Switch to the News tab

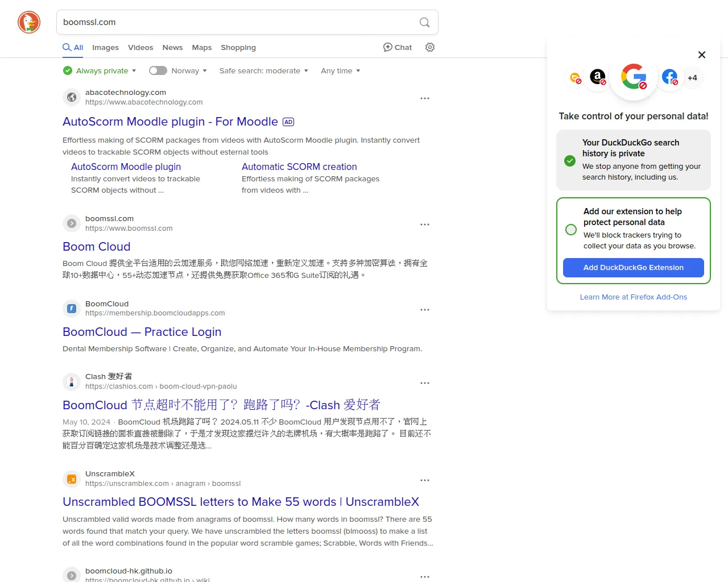click(172, 47)
